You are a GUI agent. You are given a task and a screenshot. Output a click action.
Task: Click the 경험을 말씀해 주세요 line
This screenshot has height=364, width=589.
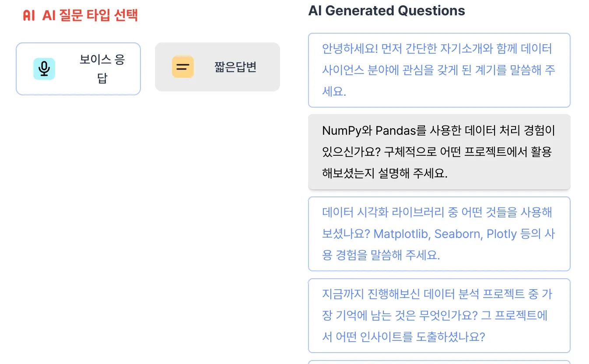(381, 255)
